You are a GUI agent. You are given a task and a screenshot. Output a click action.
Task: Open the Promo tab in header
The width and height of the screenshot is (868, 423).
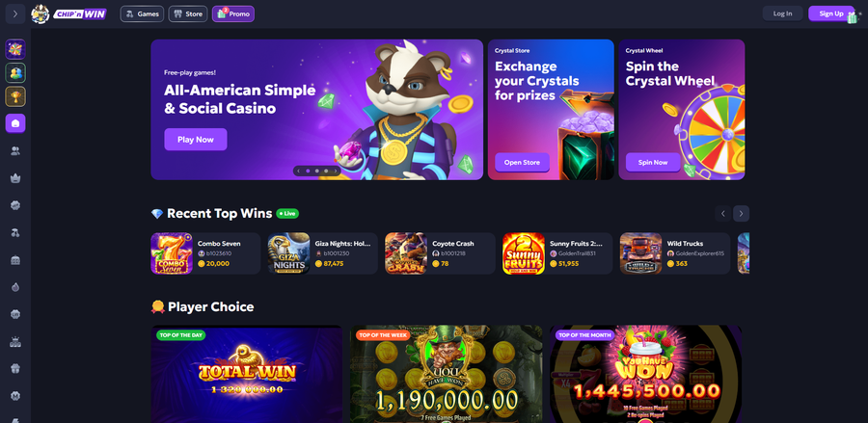click(233, 13)
